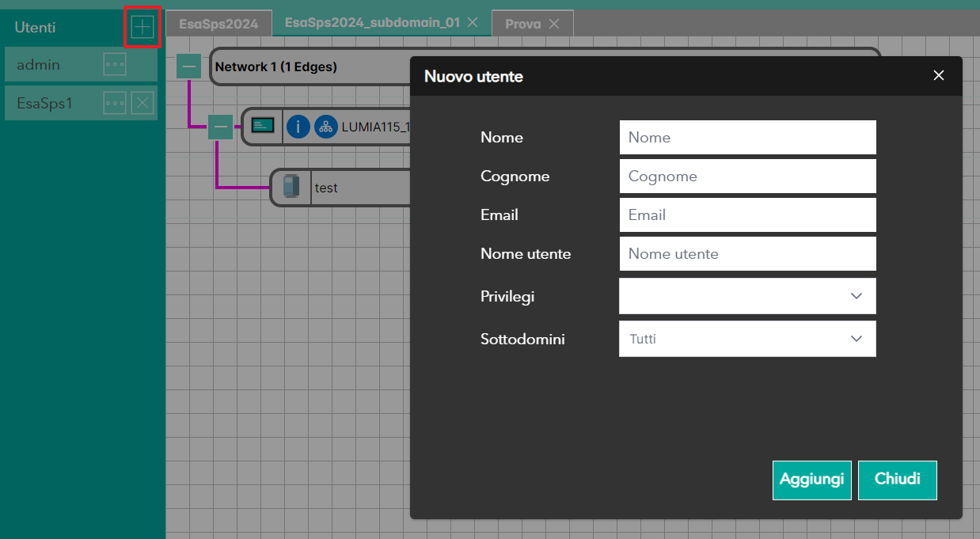Open the Sottodomini dropdown

click(747, 339)
